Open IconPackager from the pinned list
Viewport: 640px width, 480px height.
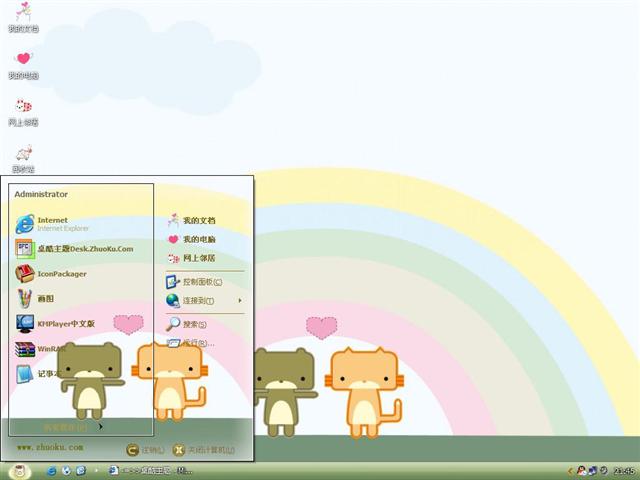click(51, 274)
